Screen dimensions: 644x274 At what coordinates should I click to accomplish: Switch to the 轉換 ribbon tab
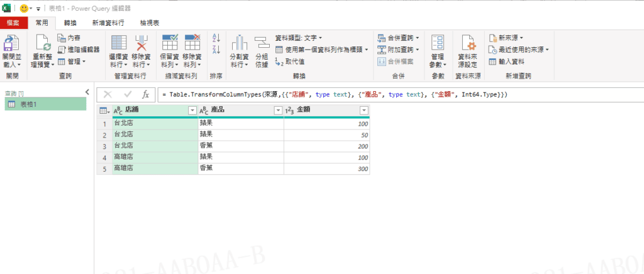click(70, 23)
